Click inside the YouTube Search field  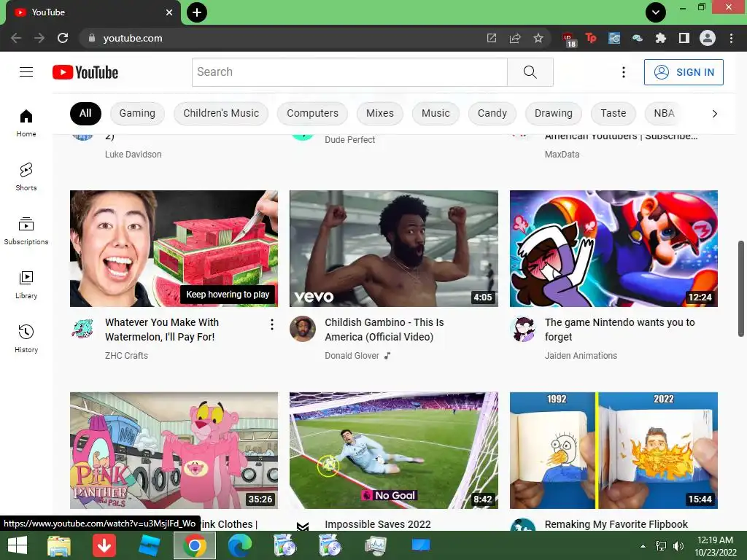point(349,72)
